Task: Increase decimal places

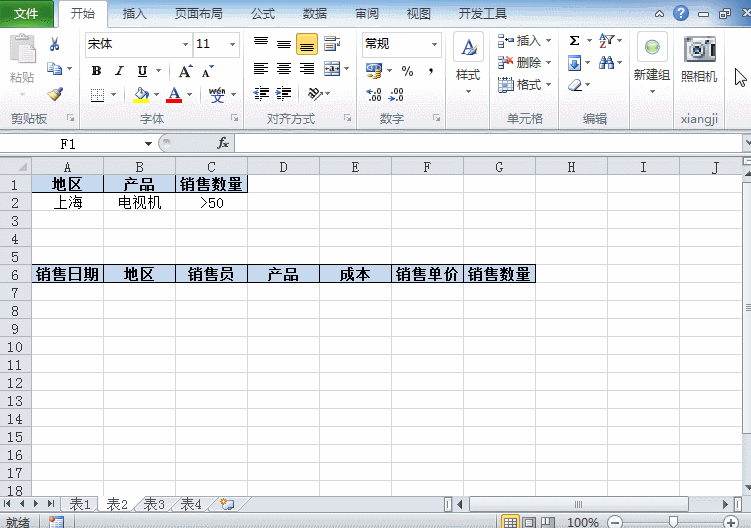Action: (x=374, y=94)
